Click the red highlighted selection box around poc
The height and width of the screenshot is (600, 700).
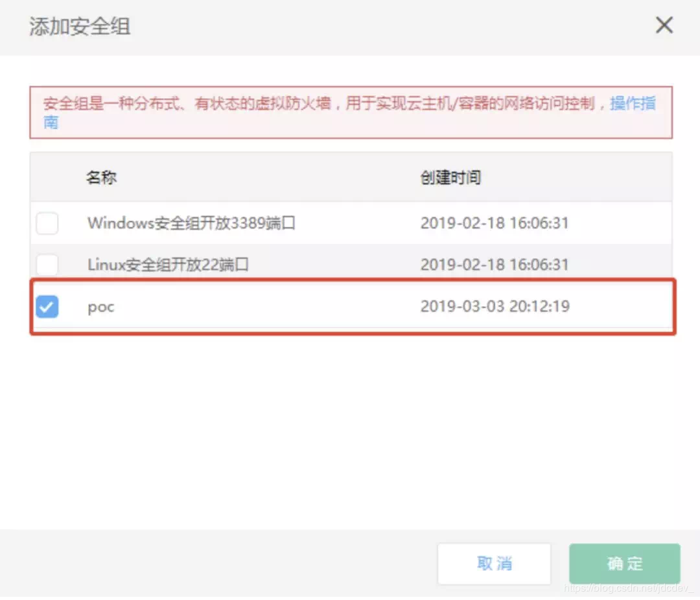click(353, 282)
